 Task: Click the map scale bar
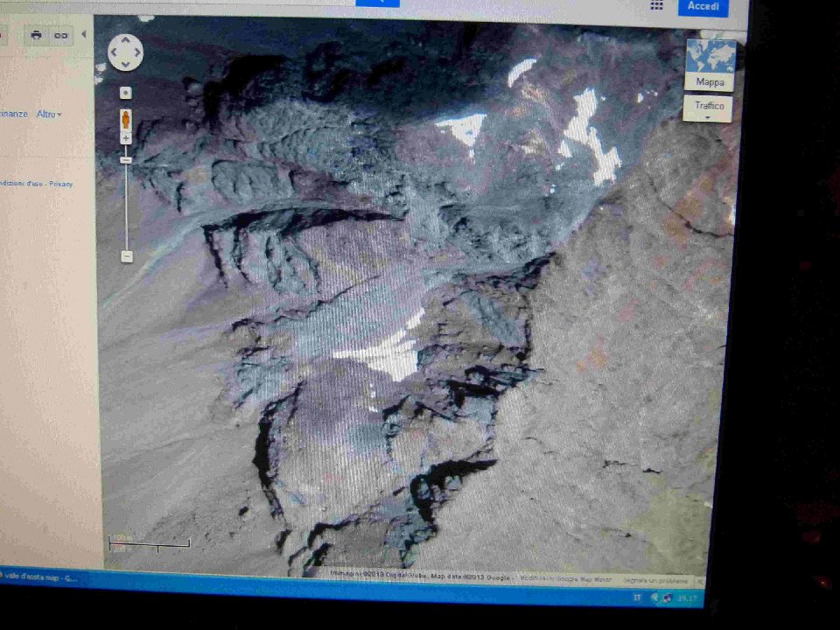[150, 543]
